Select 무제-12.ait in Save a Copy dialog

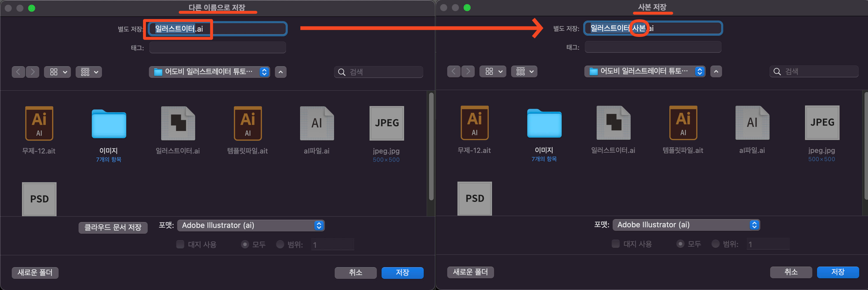pos(474,123)
